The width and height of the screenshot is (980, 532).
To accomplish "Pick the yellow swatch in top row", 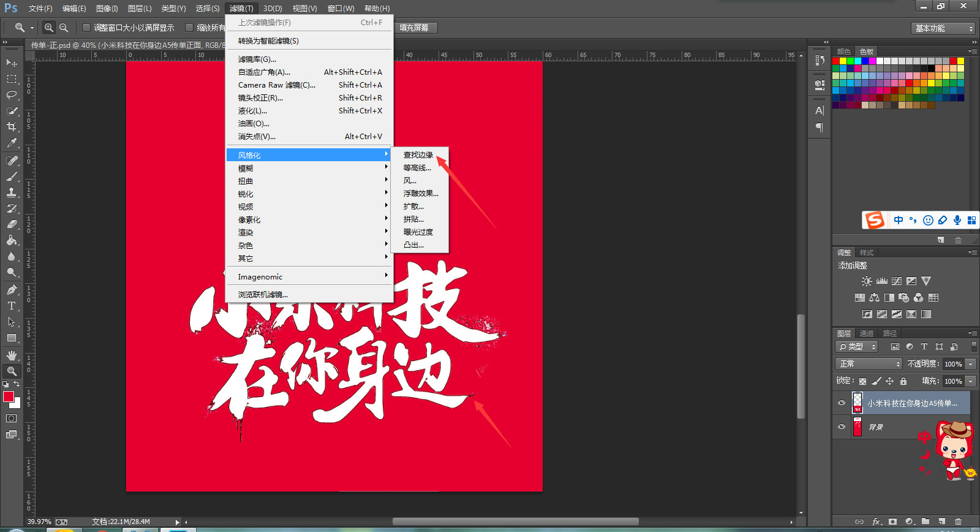I will (x=843, y=61).
